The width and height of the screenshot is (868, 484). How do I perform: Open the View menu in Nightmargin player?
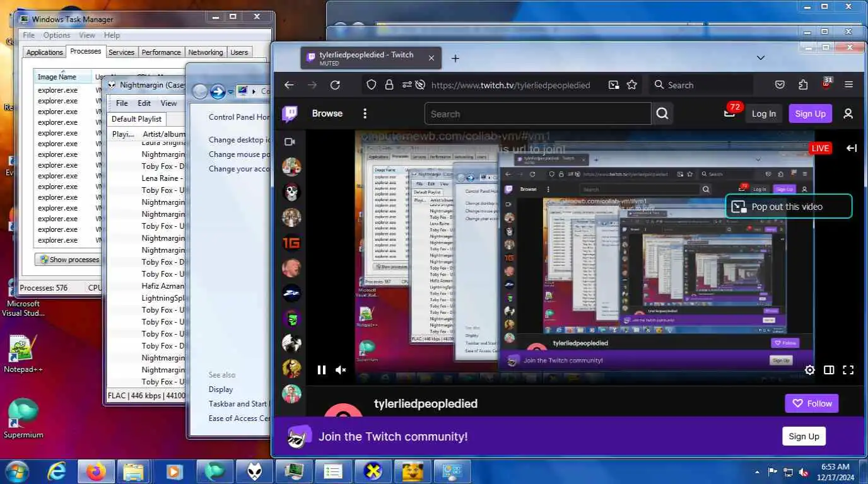168,103
